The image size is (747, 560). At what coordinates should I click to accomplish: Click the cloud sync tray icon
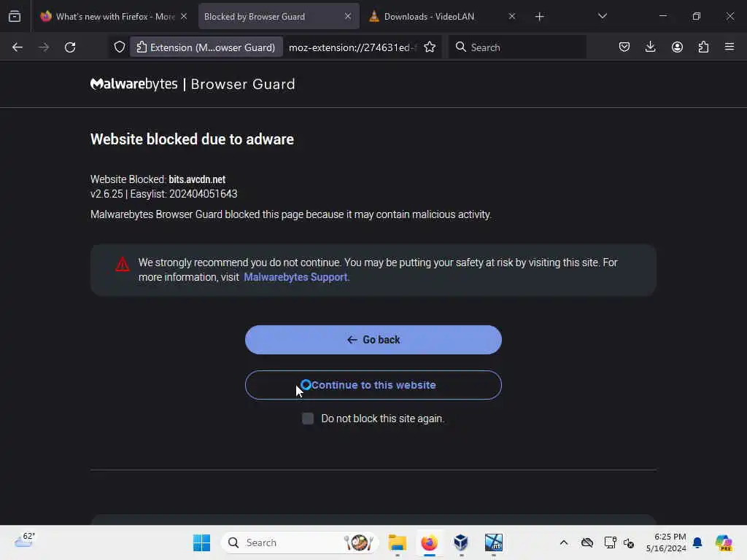[x=587, y=542]
